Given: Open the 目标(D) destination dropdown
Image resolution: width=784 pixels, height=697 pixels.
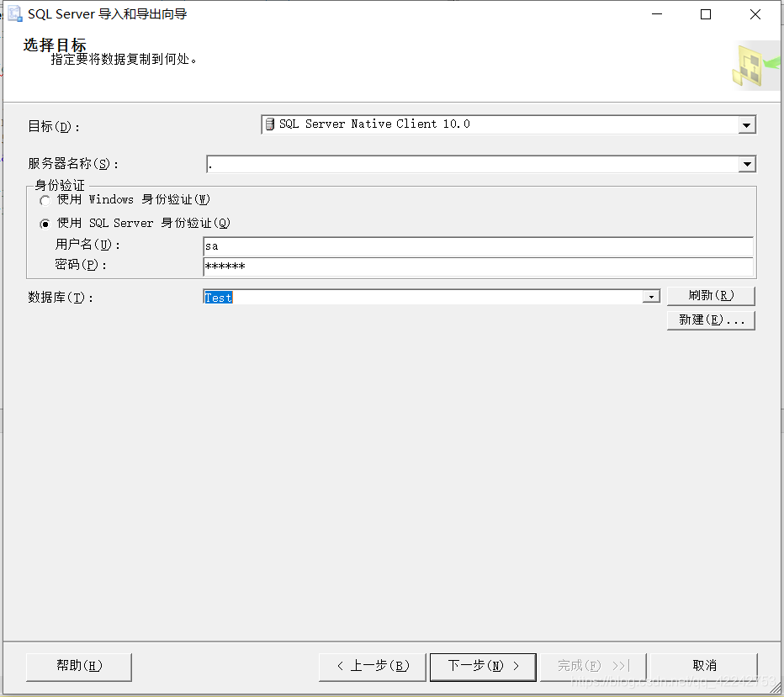Looking at the screenshot, I should 746,124.
